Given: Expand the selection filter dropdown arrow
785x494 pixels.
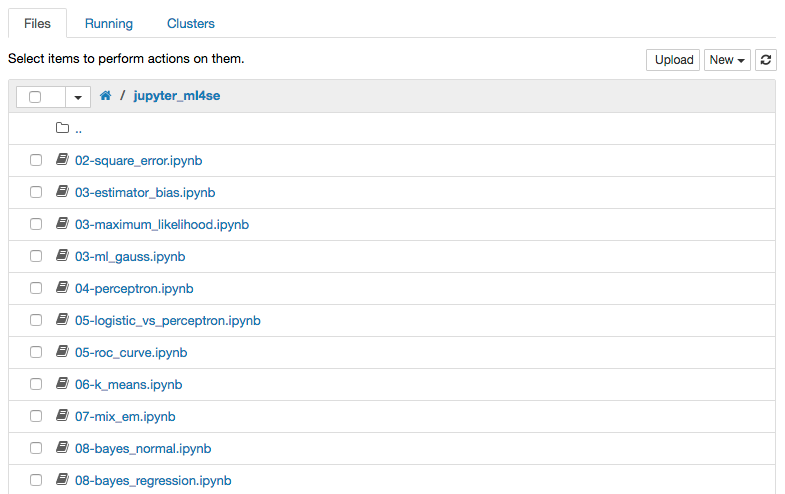Looking at the screenshot, I should coord(78,97).
